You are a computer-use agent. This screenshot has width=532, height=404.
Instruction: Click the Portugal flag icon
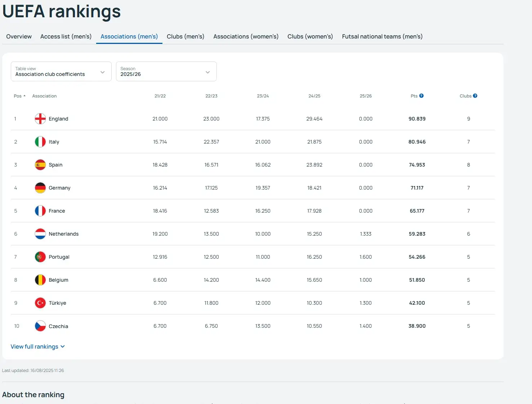(x=40, y=257)
